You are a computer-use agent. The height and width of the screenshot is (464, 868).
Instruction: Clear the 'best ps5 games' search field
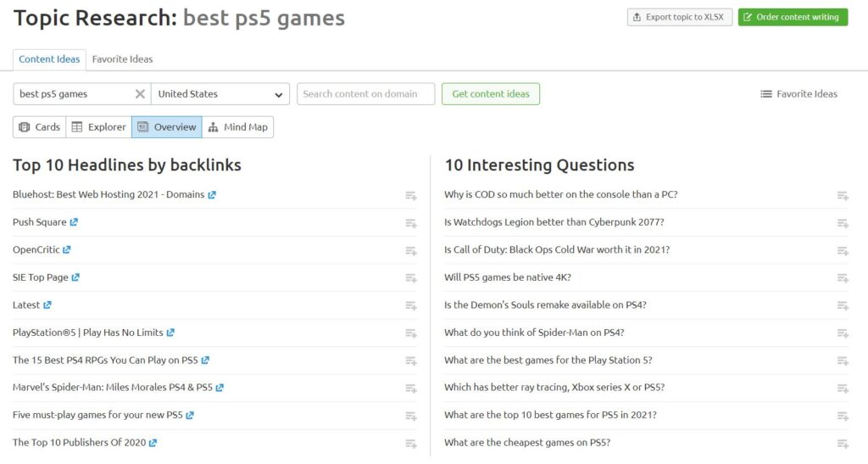pyautogui.click(x=140, y=94)
